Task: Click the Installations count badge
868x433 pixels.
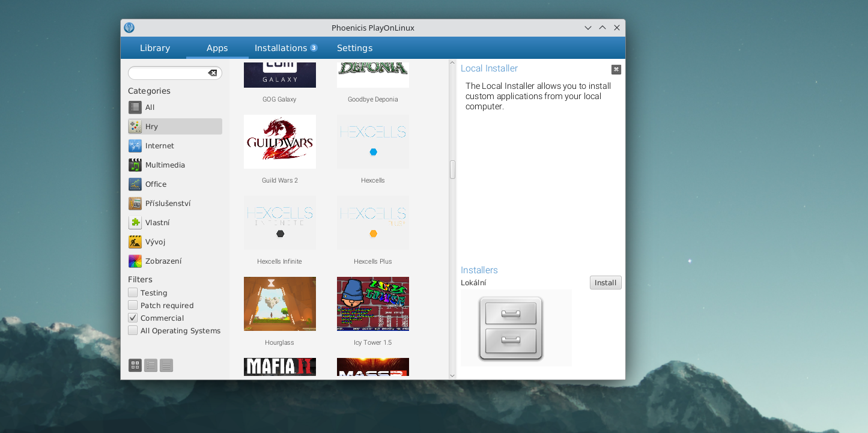Action: 314,48
